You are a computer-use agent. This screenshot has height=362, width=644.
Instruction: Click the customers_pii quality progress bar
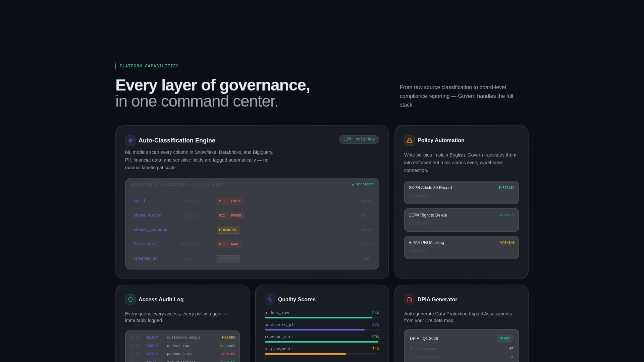322,330
